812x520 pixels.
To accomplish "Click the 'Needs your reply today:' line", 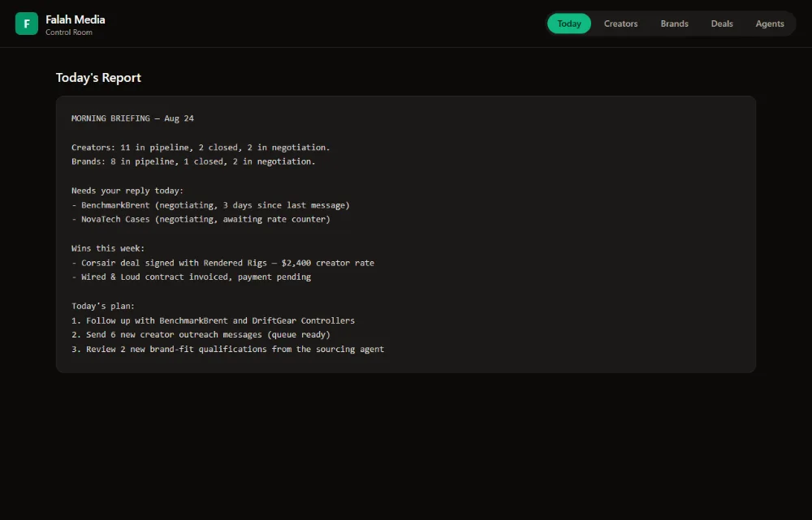I will [127, 191].
